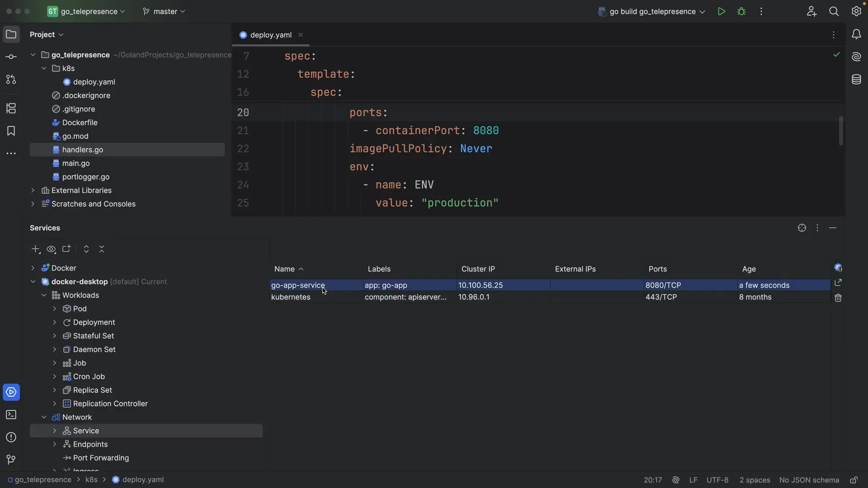The image size is (868, 488).
Task: Open the Problems tool window
Action: click(x=11, y=437)
